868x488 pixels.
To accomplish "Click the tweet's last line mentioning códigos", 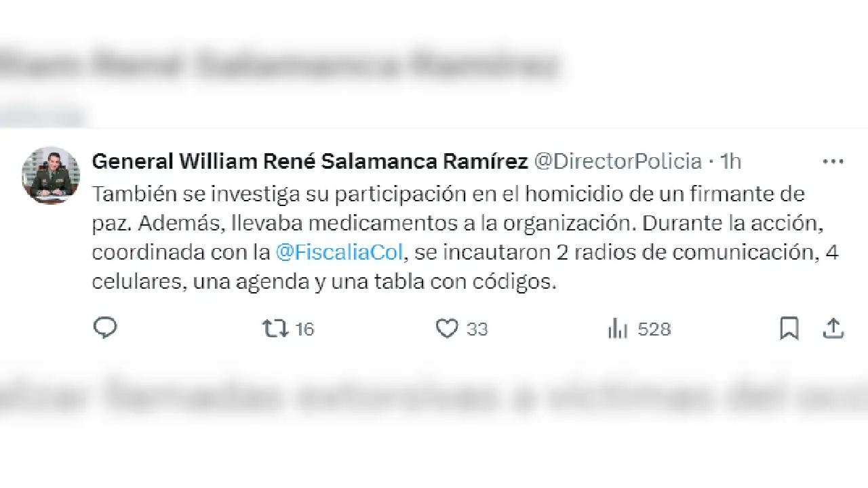I will tap(323, 282).
